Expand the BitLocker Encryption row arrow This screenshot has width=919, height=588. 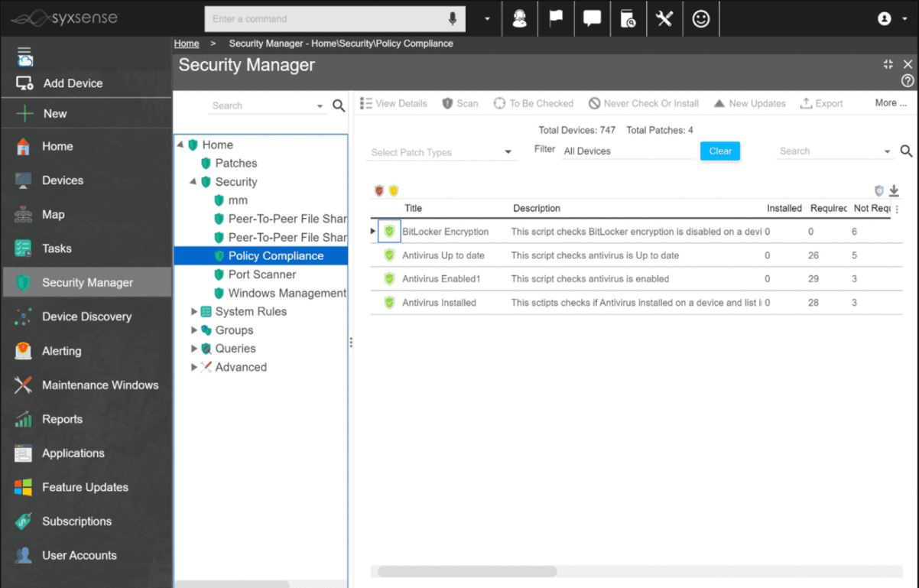coord(373,231)
